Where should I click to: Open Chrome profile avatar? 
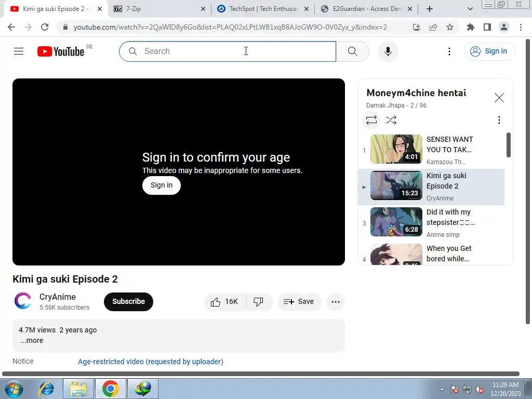[x=504, y=27]
